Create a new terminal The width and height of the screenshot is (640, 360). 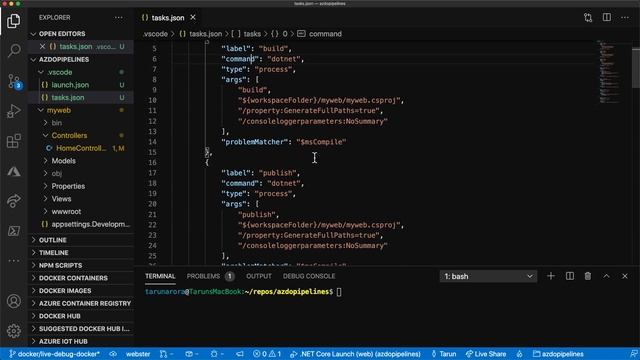(551, 276)
